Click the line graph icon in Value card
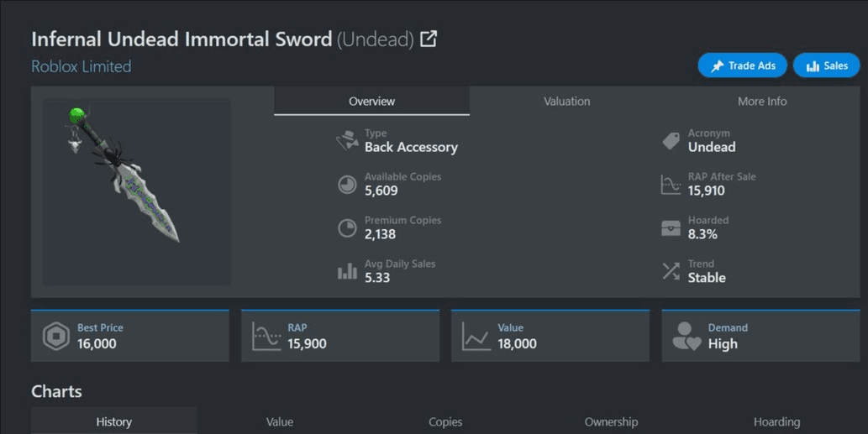This screenshot has width=868, height=434. (476, 336)
